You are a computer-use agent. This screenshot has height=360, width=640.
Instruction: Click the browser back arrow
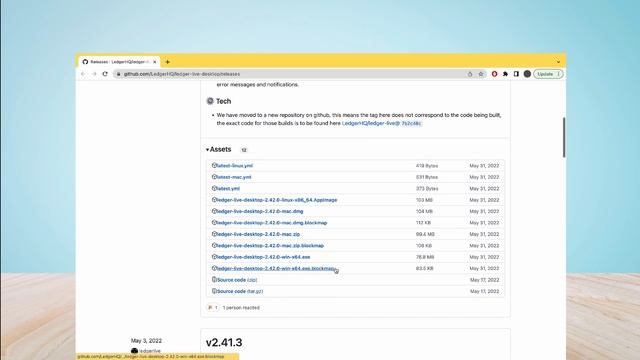[x=83, y=74]
